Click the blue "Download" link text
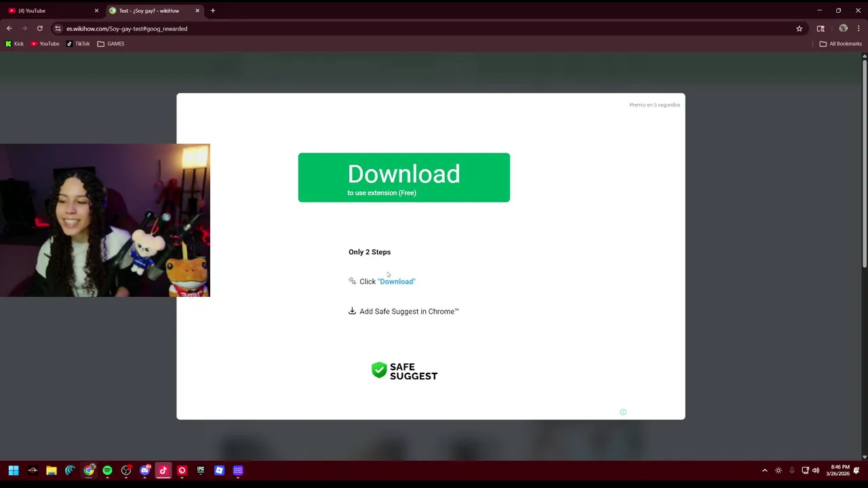 pos(397,281)
